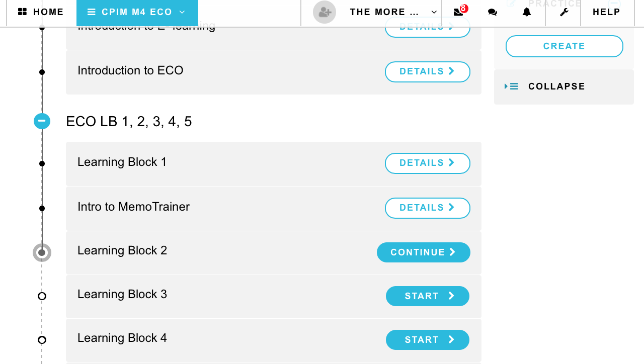The image size is (644, 364).
Task: Expand THE MORE ... user dropdown
Action: point(393,12)
